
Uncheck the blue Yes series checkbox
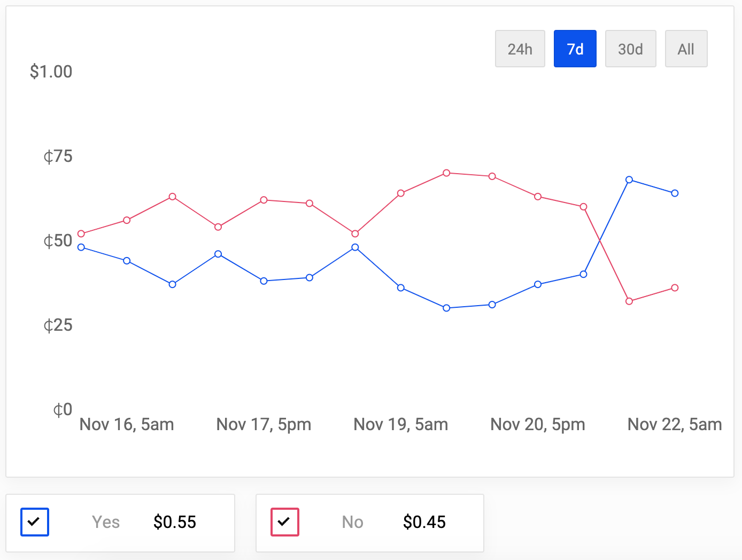point(35,522)
